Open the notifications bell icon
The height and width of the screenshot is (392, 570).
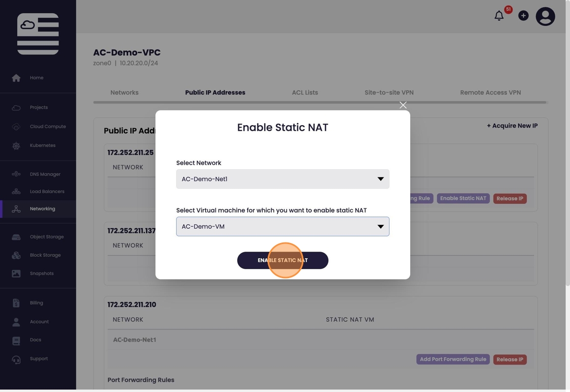[x=499, y=16]
